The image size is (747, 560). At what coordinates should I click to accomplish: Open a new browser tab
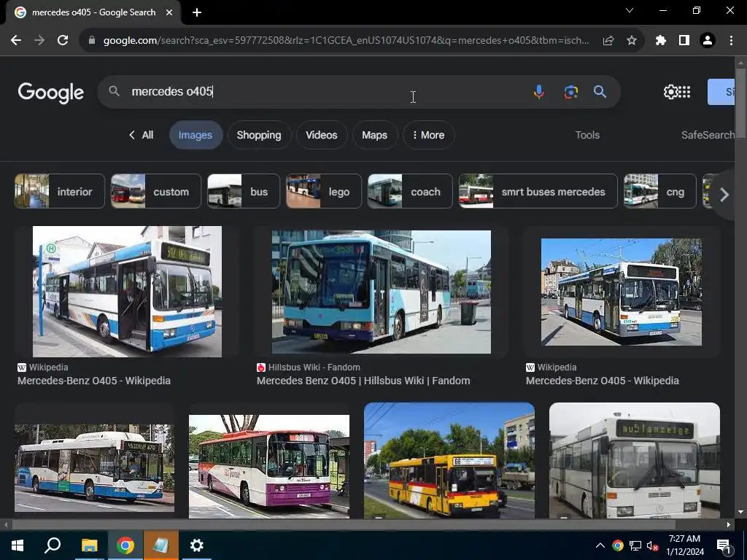click(x=197, y=12)
